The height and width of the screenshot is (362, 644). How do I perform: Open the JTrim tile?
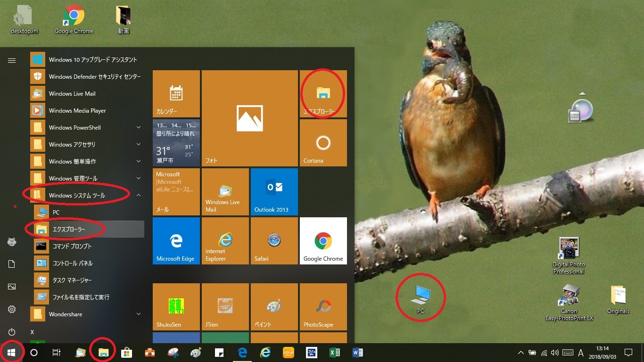(x=225, y=307)
